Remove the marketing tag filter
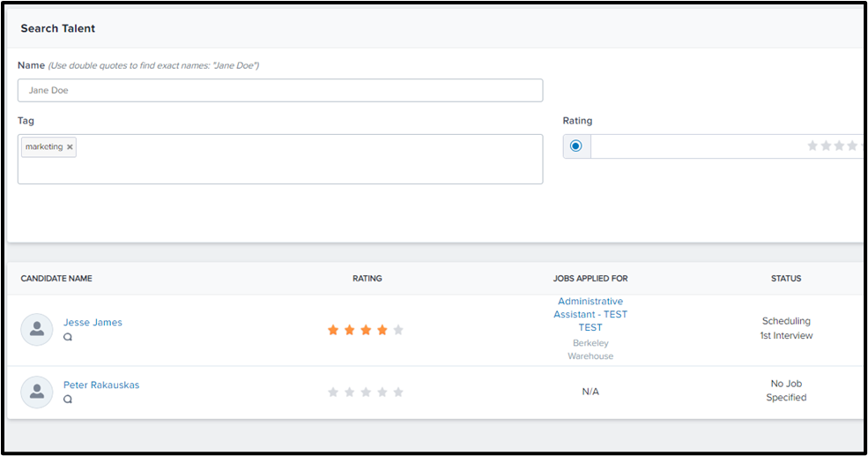The height and width of the screenshot is (456, 868). click(x=70, y=147)
